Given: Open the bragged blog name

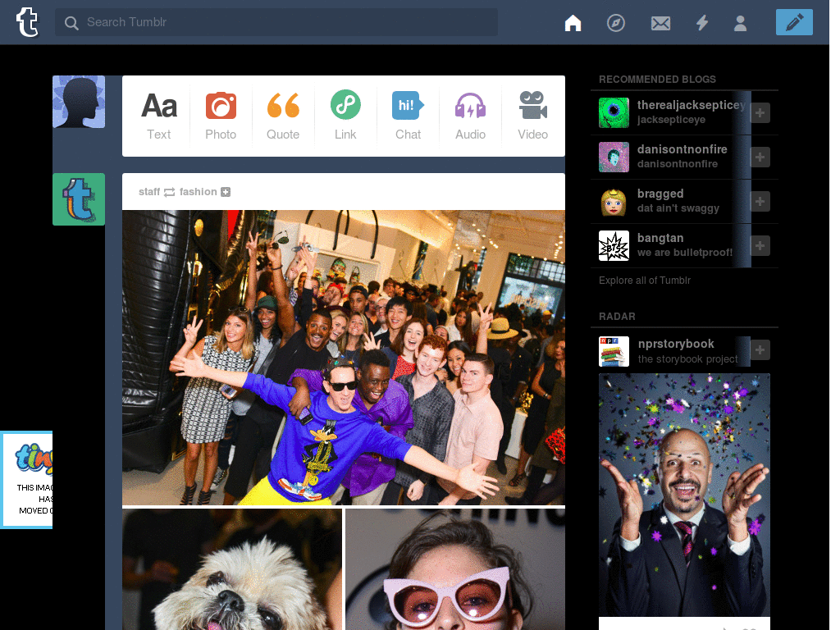Looking at the screenshot, I should click(660, 194).
